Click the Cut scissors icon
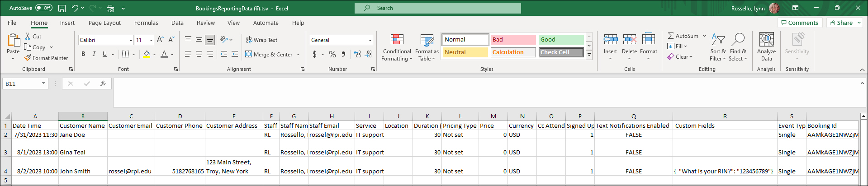 pos(28,36)
